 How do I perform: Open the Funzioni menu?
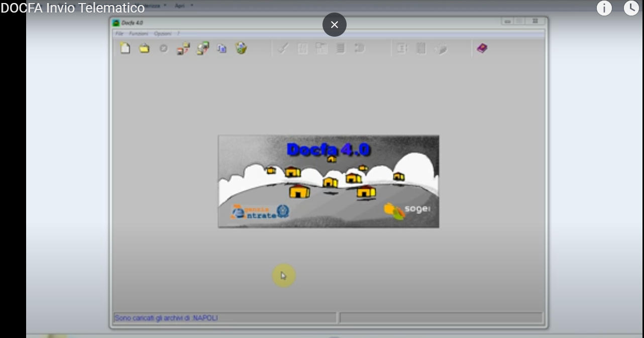[139, 34]
